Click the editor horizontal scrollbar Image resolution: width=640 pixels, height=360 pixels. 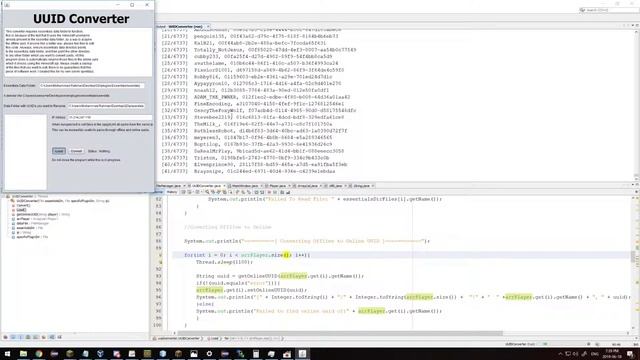(x=340, y=333)
